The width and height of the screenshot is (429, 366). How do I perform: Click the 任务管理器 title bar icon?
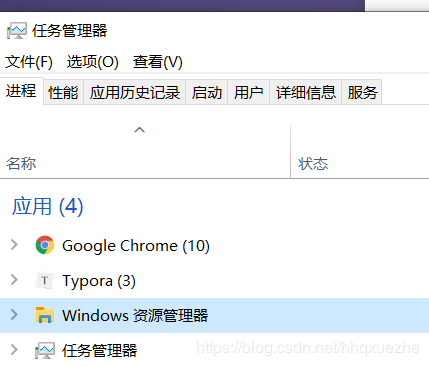tap(16, 31)
